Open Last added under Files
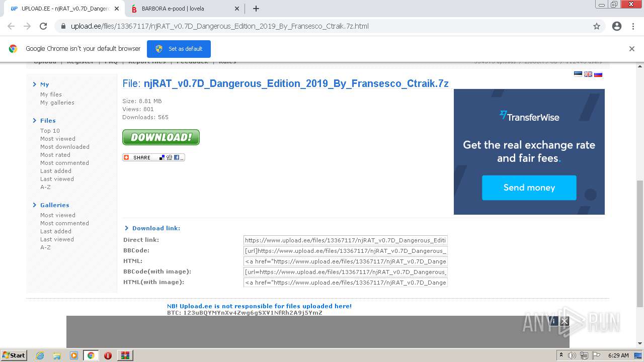 click(x=56, y=171)
